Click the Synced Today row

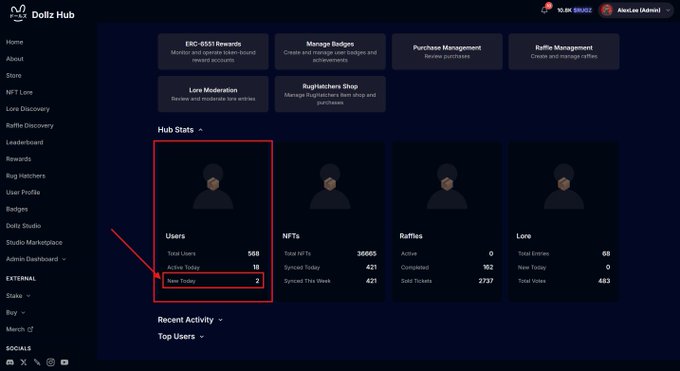coord(330,267)
